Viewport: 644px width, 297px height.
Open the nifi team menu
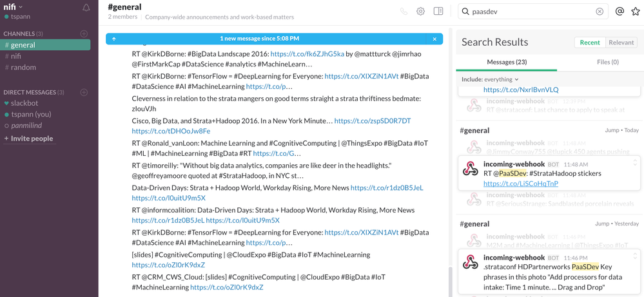tap(13, 6)
